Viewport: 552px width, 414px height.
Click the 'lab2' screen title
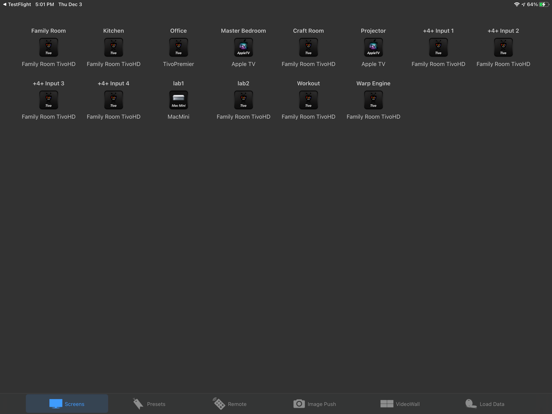(243, 83)
